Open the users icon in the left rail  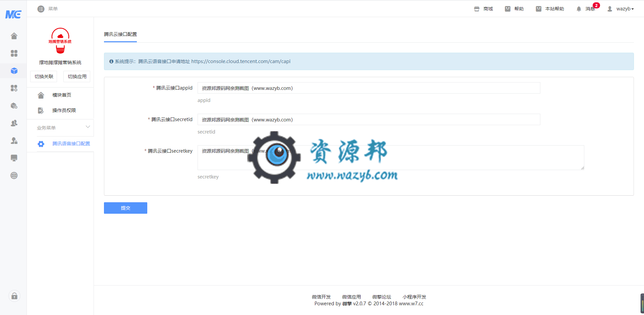(x=14, y=123)
